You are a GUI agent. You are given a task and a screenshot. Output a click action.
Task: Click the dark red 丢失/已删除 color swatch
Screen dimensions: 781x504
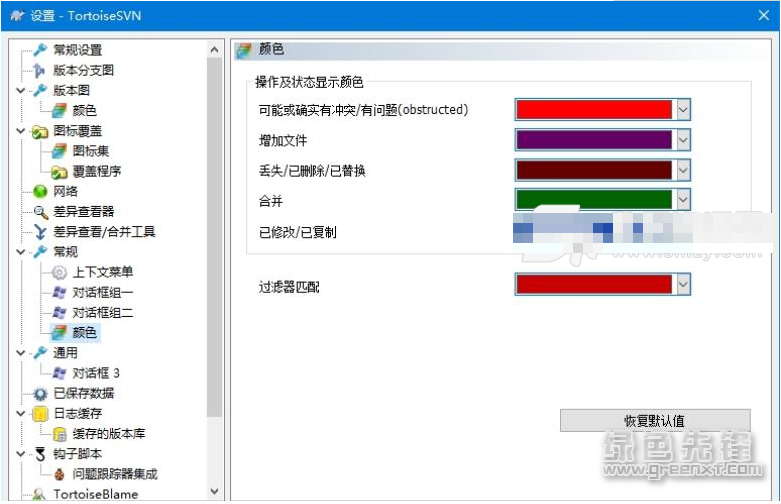[594, 170]
